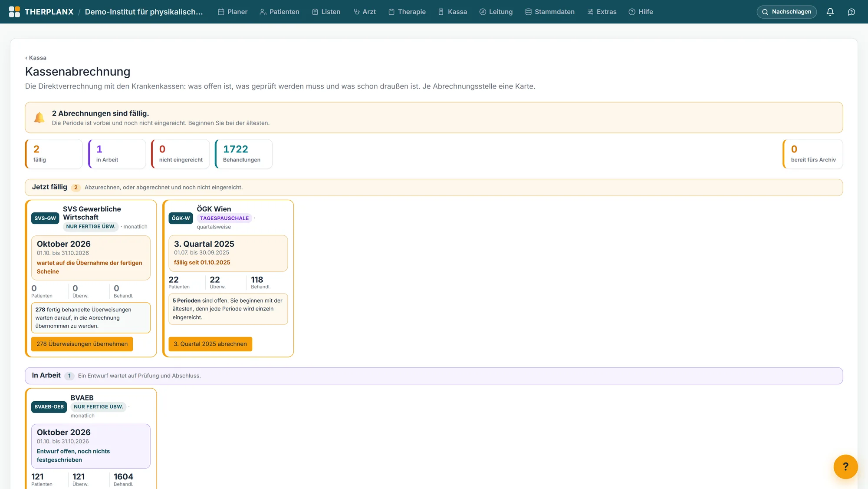Screen dimensions: 868x489
Task: Select the nicht eingereicht stat card
Action: click(180, 154)
